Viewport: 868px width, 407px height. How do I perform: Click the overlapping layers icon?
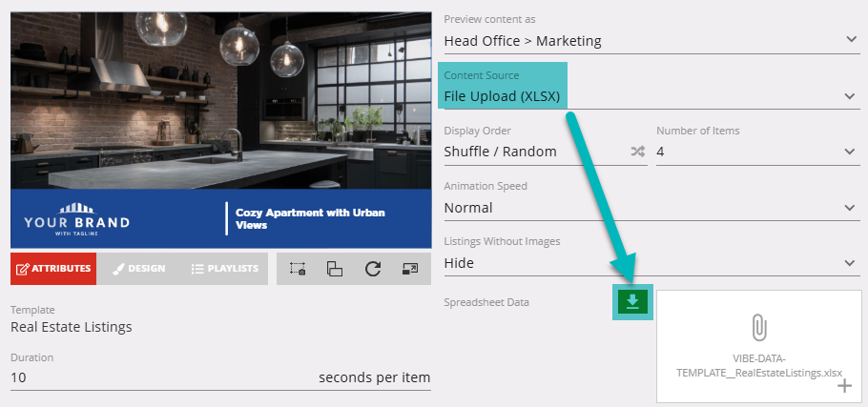335,269
